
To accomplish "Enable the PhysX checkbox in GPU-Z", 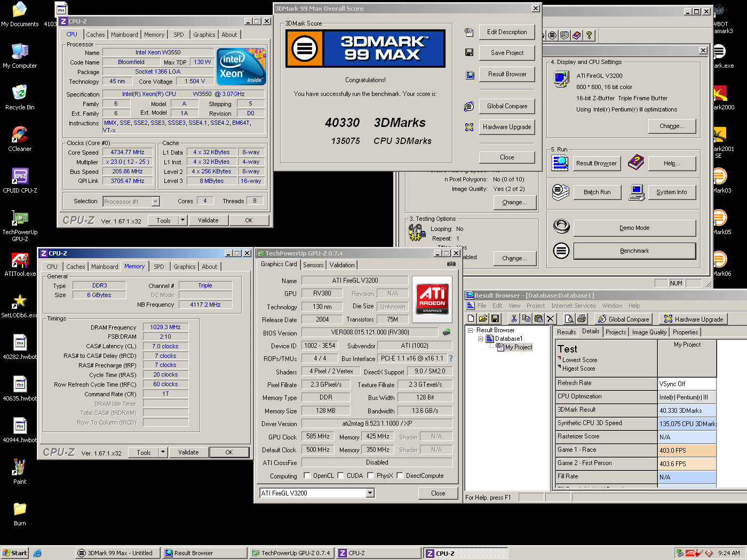I will click(x=370, y=475).
